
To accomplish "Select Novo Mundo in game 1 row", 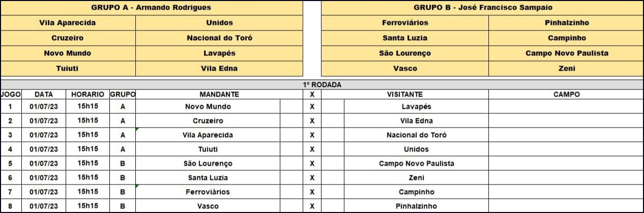I will [208, 107].
